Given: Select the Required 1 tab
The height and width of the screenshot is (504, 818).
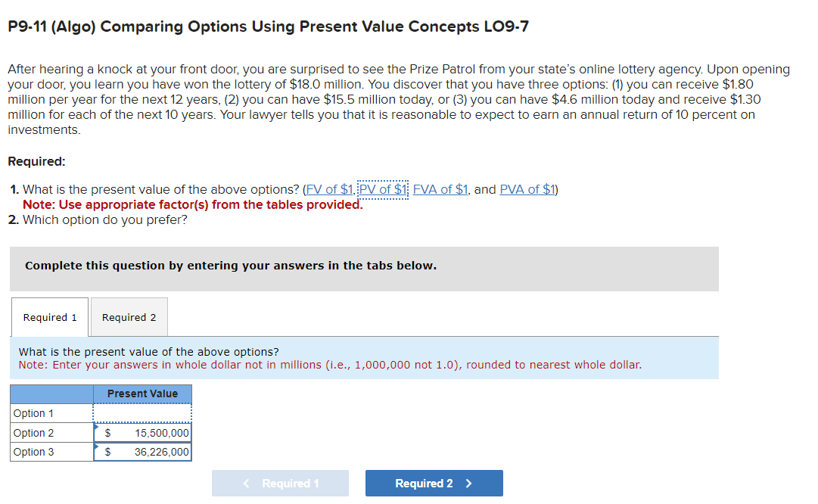Looking at the screenshot, I should pos(48,316).
